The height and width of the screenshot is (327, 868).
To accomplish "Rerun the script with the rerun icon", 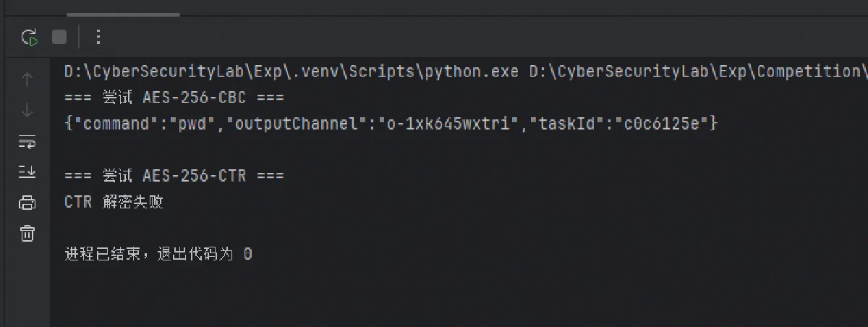I will pyautogui.click(x=29, y=37).
